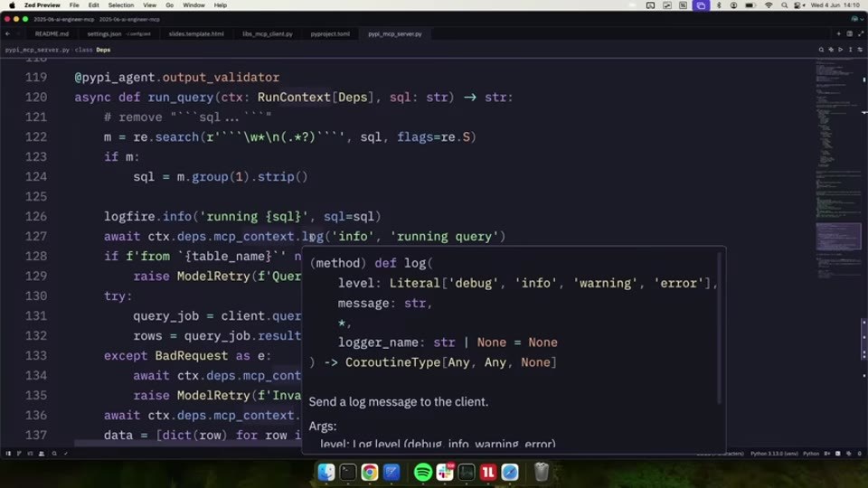Click the hover popup's vertical scrollbar
Screen dimensions: 868x488
click(719, 327)
